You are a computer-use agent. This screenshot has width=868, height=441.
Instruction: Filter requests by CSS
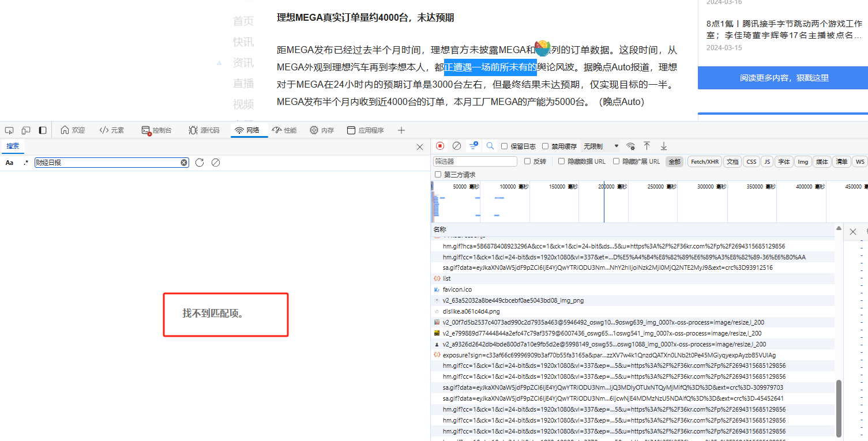751,162
